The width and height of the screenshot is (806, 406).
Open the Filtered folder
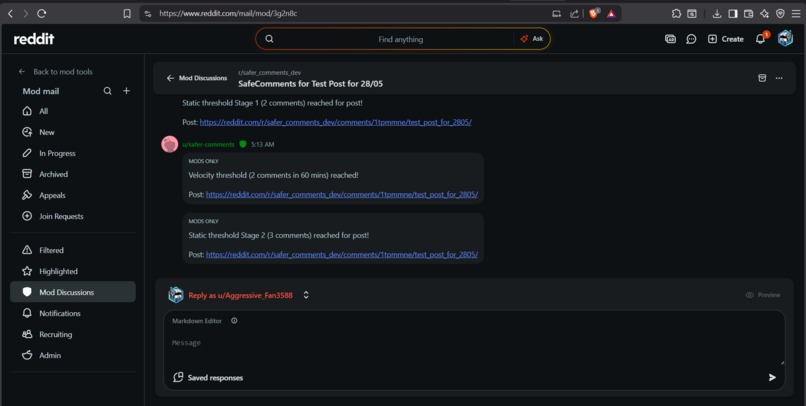(73, 250)
